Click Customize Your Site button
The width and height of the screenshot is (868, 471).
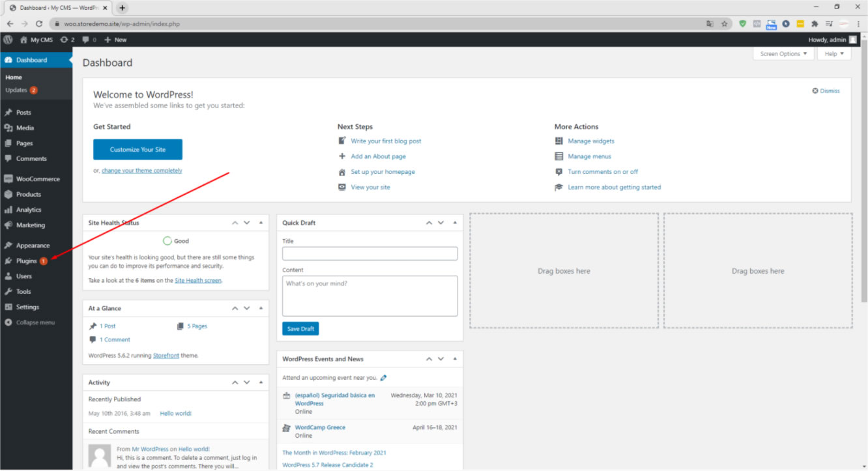click(x=137, y=149)
